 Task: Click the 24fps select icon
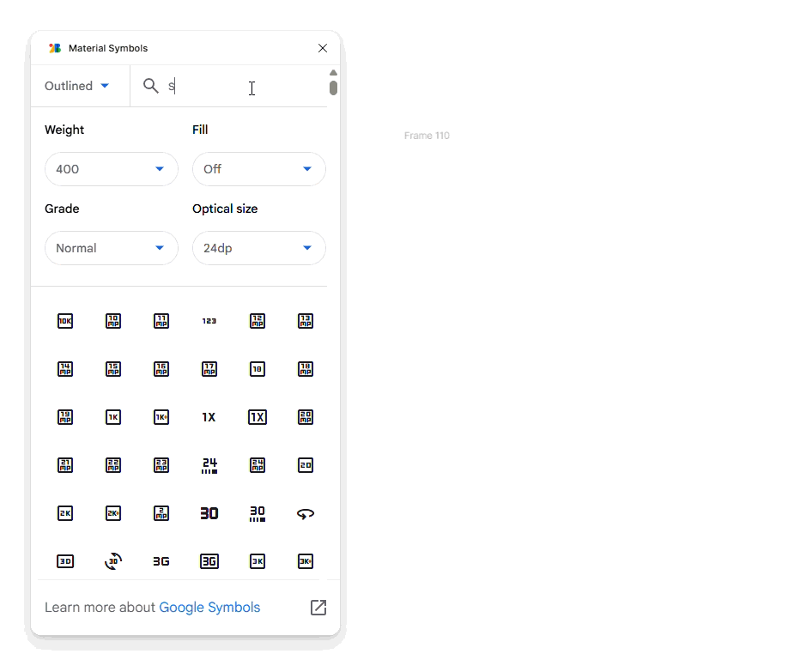tap(209, 465)
